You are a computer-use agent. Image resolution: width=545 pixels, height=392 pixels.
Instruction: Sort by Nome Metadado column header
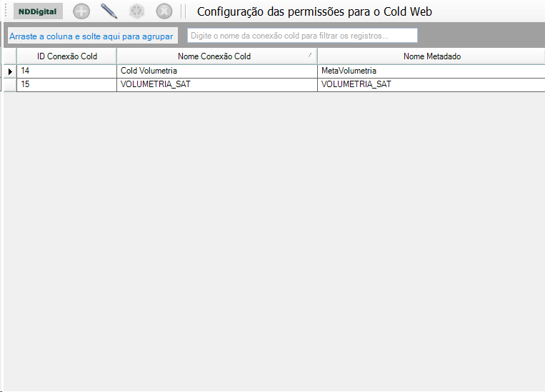point(431,56)
